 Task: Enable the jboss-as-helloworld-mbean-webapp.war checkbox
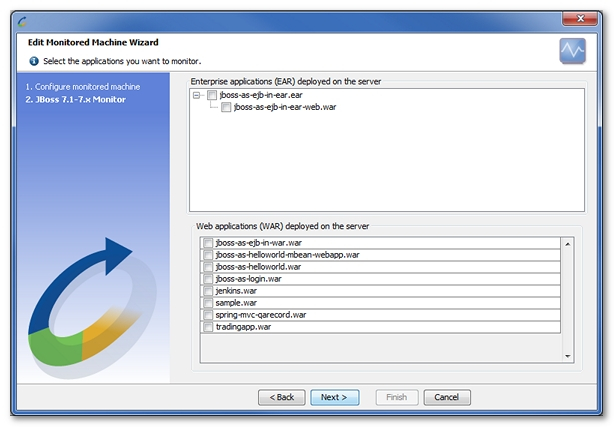208,255
